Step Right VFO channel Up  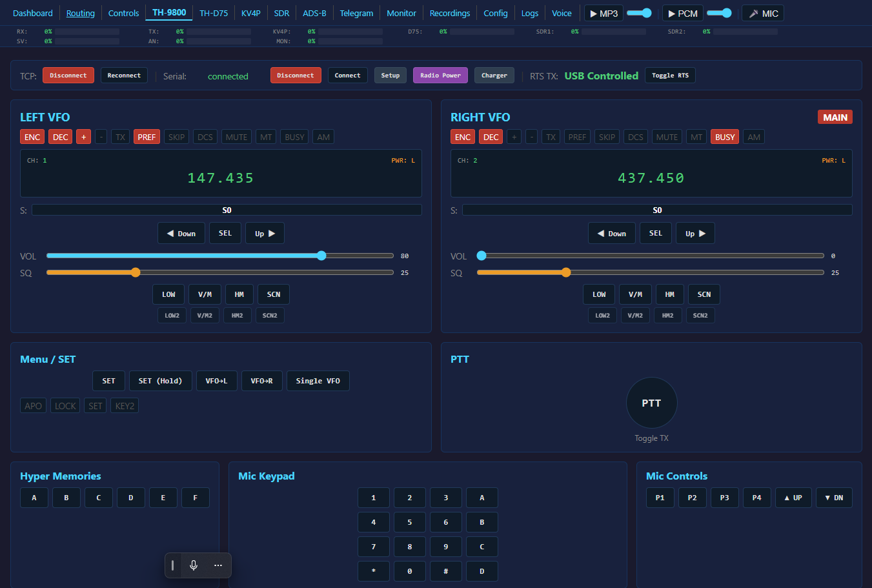(x=695, y=234)
